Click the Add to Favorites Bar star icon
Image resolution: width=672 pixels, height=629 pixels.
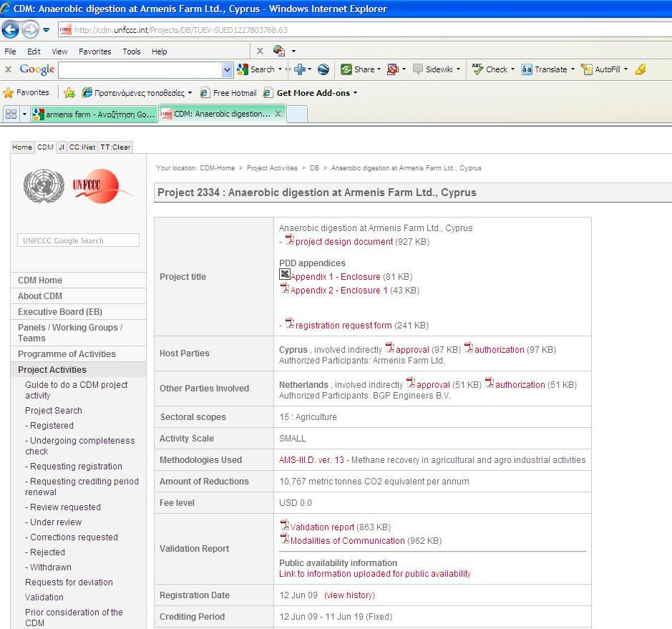point(69,92)
